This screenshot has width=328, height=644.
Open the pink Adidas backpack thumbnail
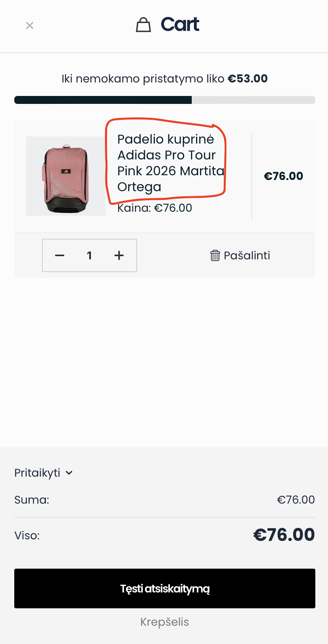pos(66,176)
